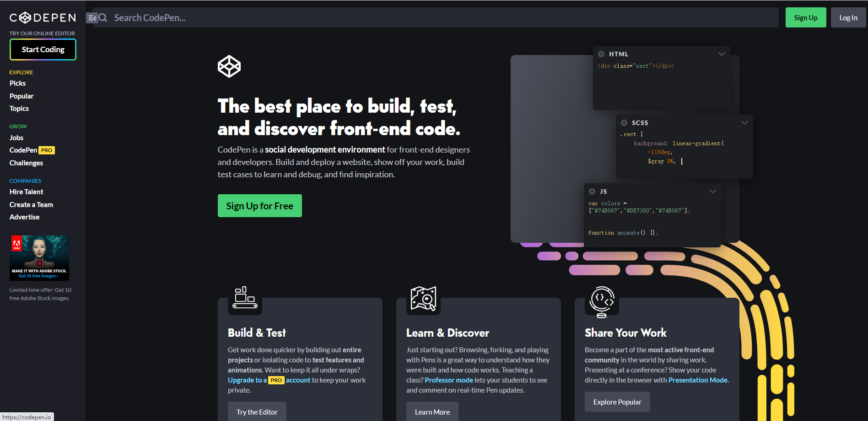Open the Adobe Stock ad thumbnail
This screenshot has height=421, width=868.
[39, 258]
